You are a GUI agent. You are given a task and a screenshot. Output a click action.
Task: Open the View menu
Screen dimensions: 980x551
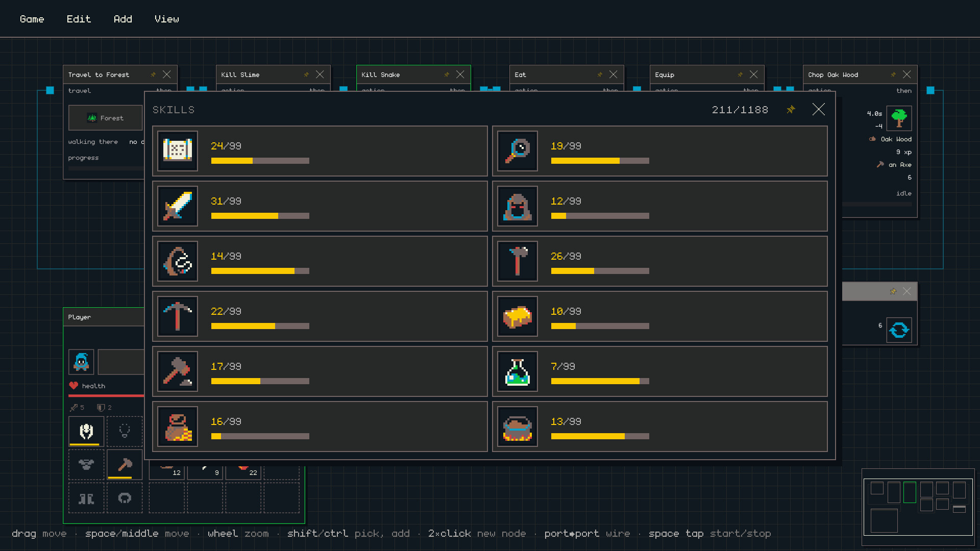click(166, 19)
